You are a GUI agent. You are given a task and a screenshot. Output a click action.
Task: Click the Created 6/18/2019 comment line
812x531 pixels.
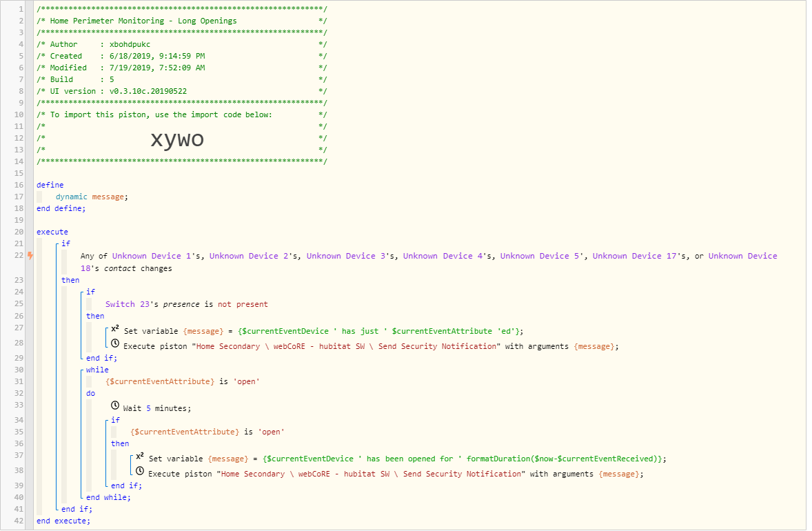(182, 56)
